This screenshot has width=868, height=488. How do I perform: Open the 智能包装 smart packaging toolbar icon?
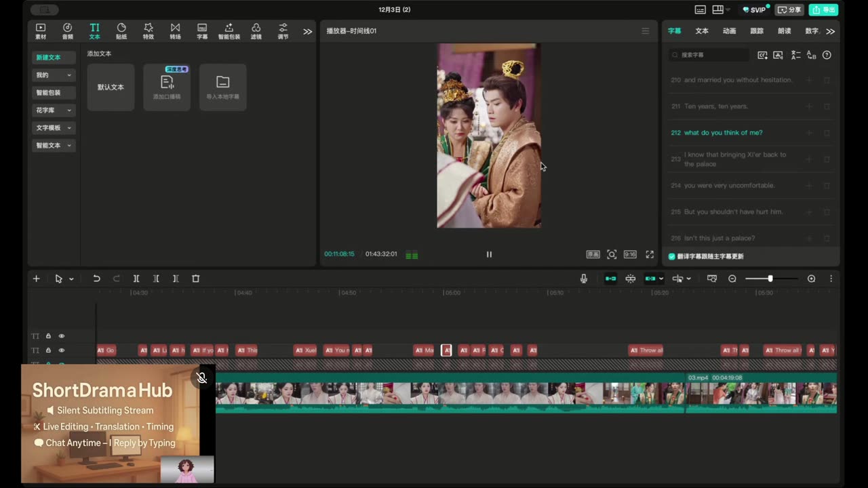coord(229,30)
